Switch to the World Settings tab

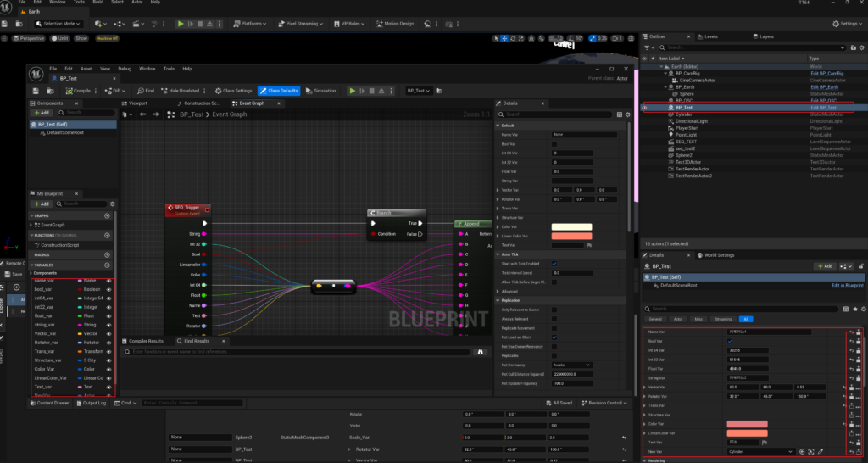[x=715, y=255]
